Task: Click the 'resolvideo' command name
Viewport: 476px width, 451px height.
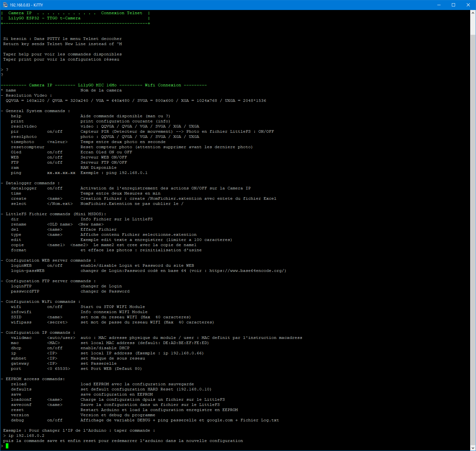Action: coord(24,126)
